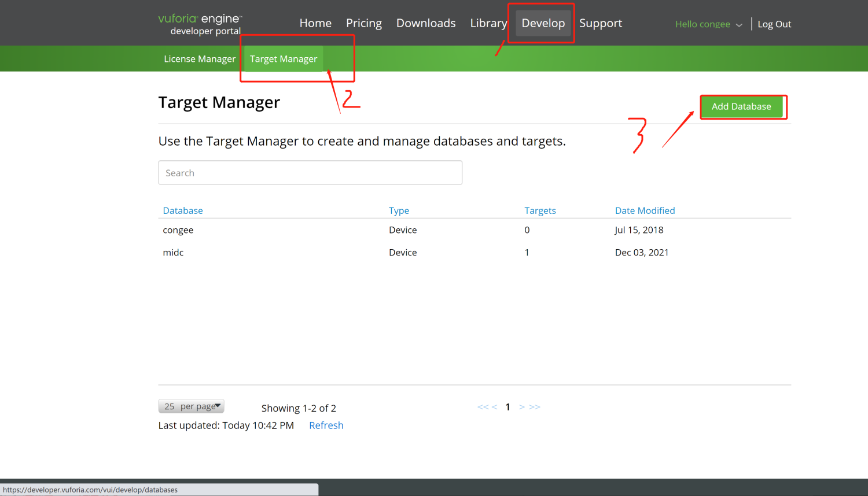
Task: Sort by the Date Modified column header
Action: click(645, 210)
